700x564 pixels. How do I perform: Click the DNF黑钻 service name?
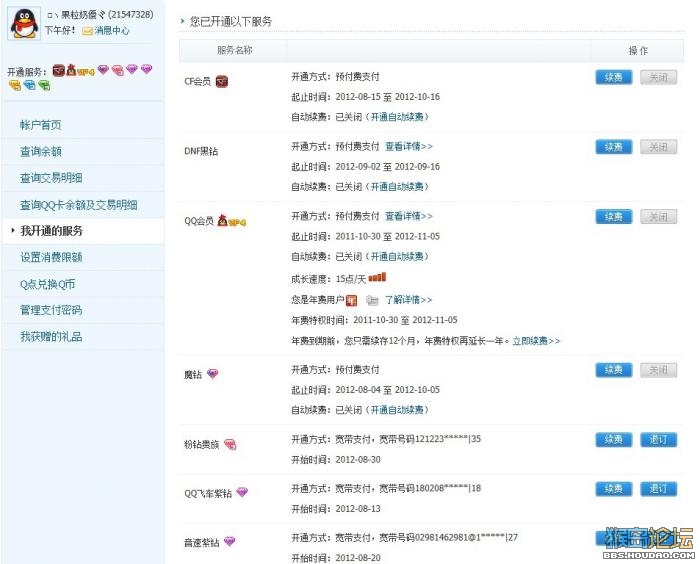(201, 151)
